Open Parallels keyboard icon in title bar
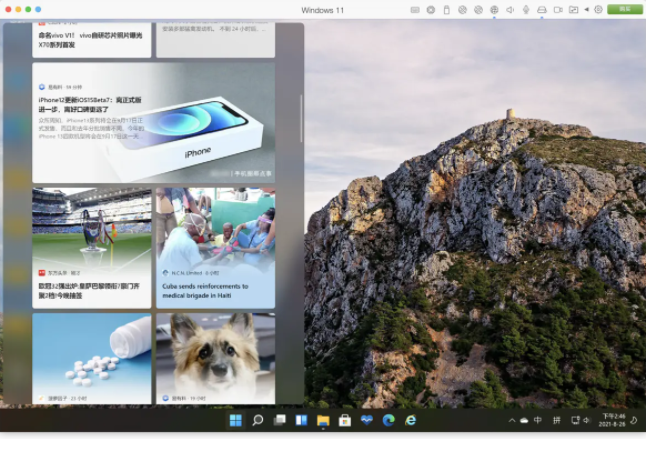Image resolution: width=646 pixels, height=451 pixels. (415, 10)
